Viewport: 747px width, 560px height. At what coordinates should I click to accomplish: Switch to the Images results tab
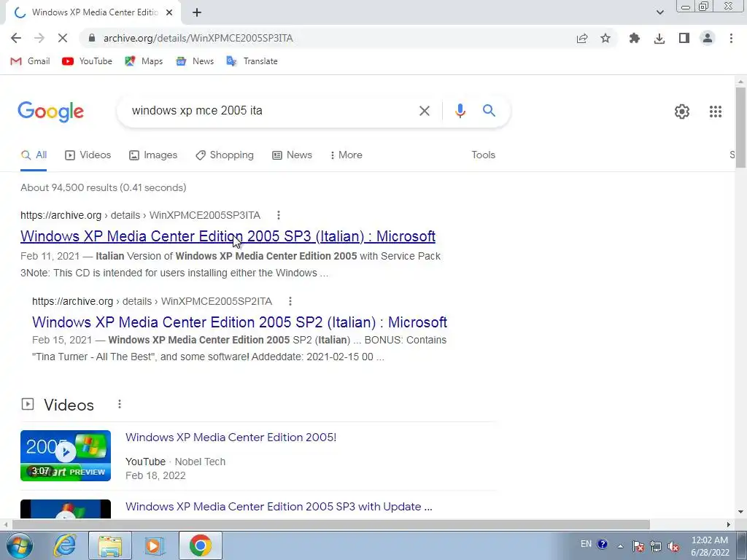153,155
